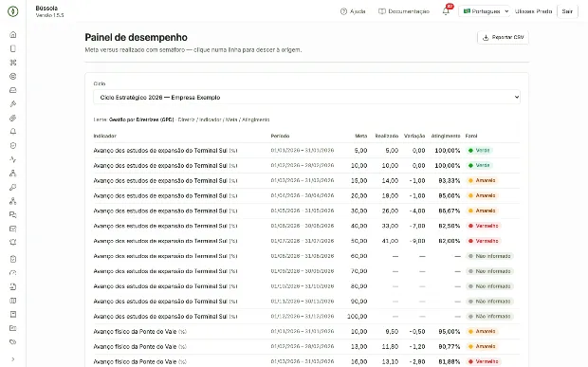
Task: Click the 82,00% atingimento value
Action: point(450,241)
